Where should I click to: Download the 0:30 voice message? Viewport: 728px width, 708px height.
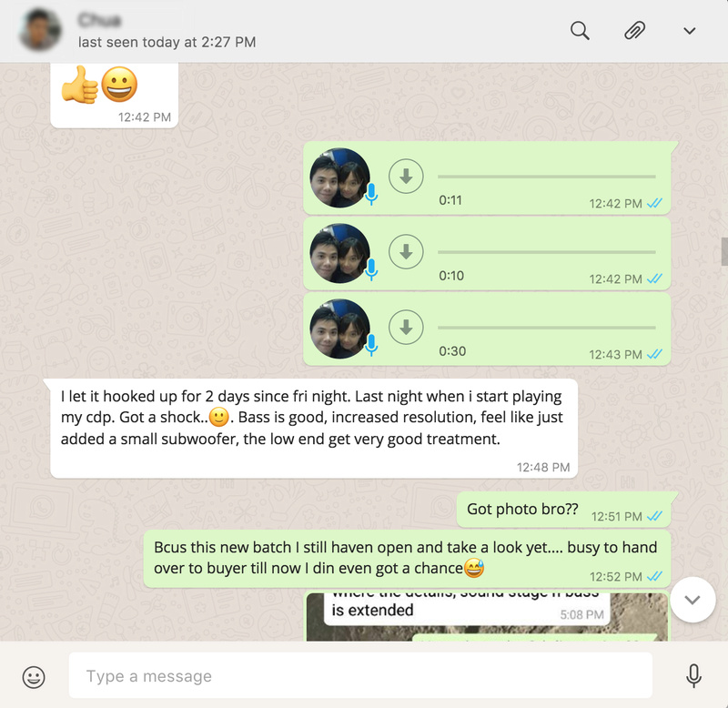[x=406, y=328]
